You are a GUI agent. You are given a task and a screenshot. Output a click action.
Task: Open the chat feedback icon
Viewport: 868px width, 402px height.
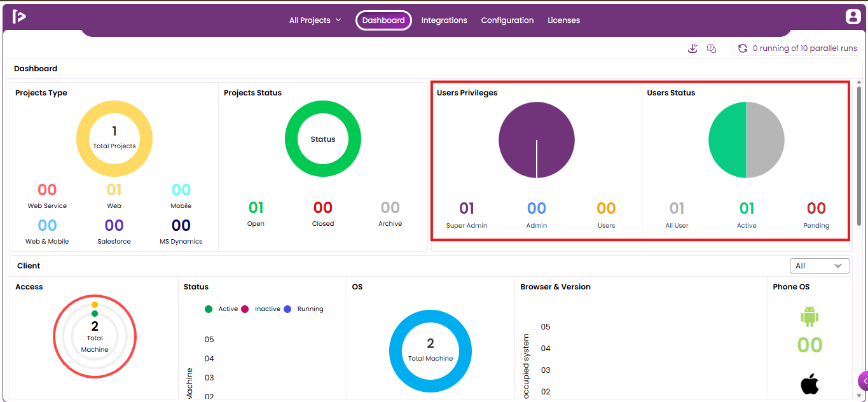pyautogui.click(x=712, y=48)
